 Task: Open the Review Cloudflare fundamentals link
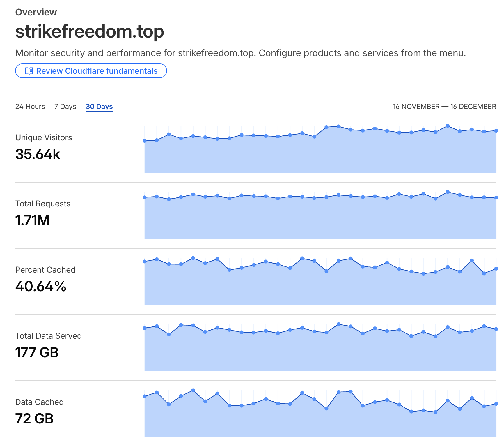(x=97, y=71)
